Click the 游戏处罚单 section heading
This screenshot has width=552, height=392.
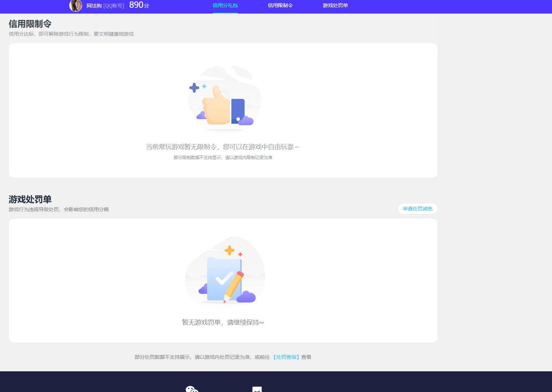[30, 199]
